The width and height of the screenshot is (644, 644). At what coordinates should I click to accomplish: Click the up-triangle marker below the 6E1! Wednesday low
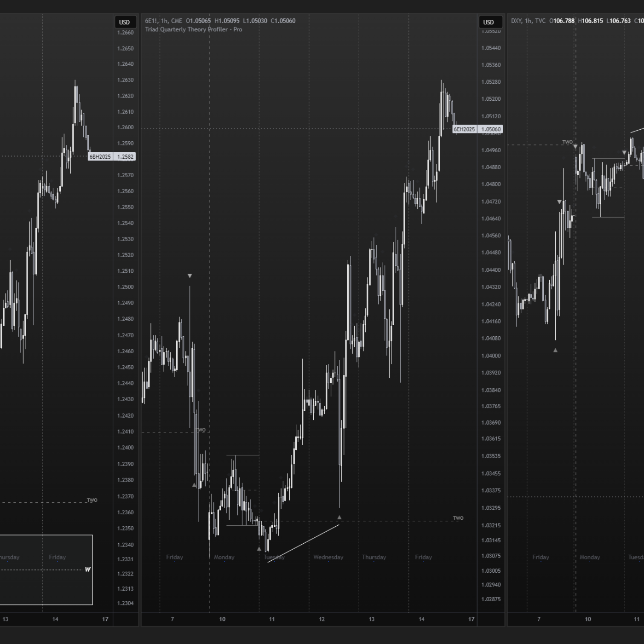(x=339, y=517)
